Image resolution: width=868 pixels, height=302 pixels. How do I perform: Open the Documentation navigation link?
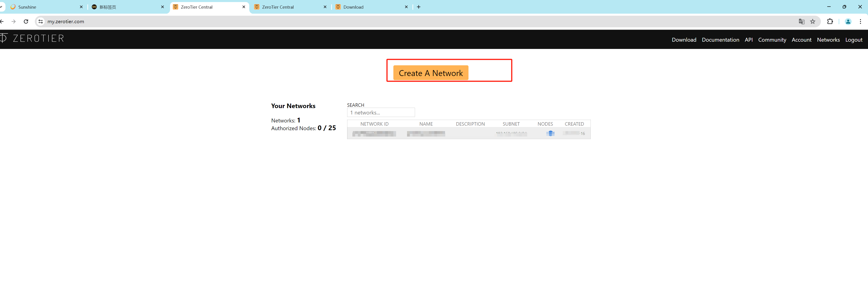[720, 40]
